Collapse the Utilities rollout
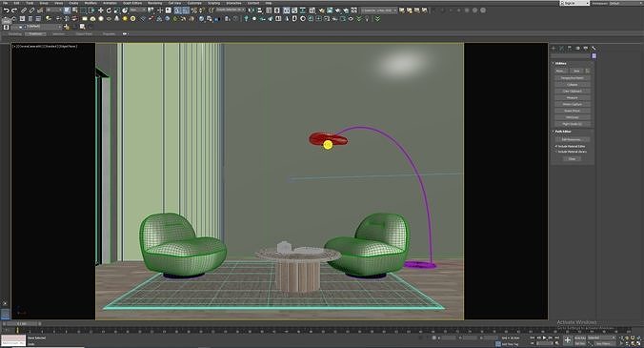The width and height of the screenshot is (644, 348). pyautogui.click(x=559, y=63)
